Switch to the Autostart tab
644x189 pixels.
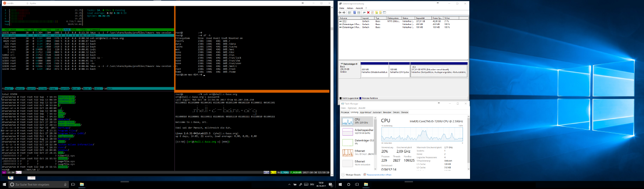377,113
